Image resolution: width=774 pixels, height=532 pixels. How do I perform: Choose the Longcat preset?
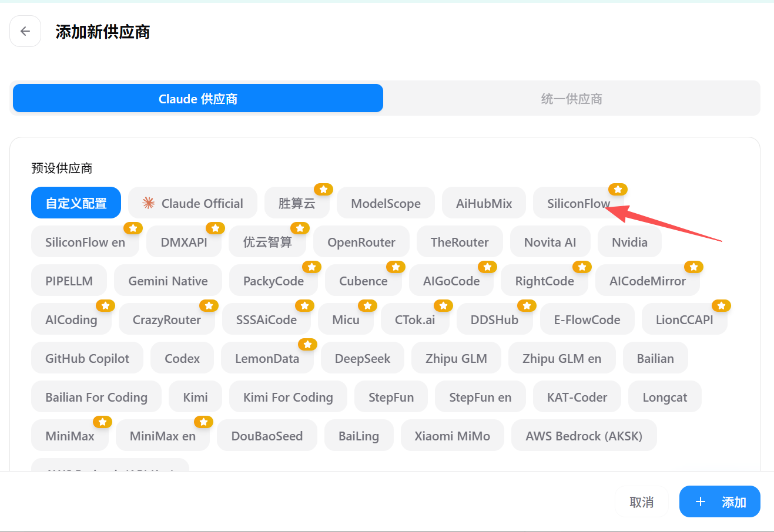pyautogui.click(x=665, y=397)
